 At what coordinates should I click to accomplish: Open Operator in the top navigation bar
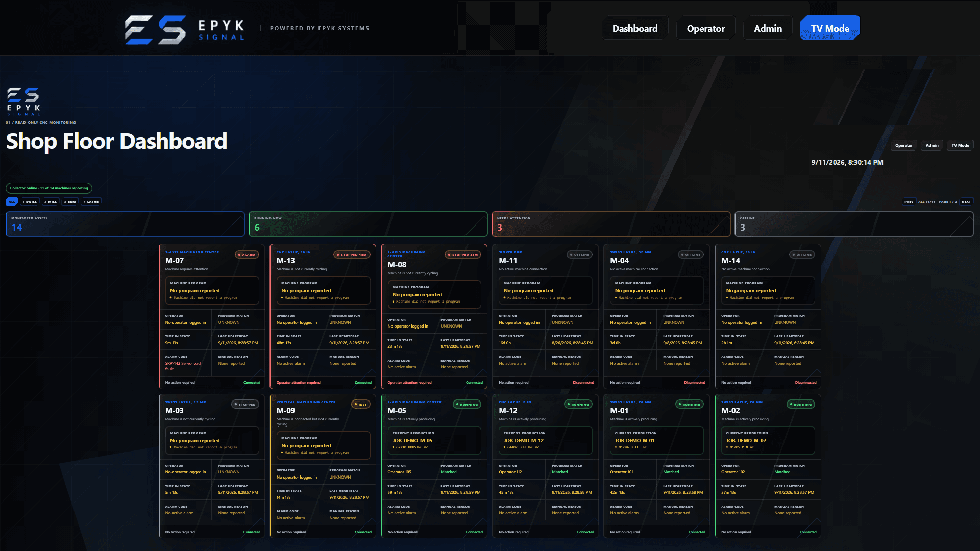point(705,28)
